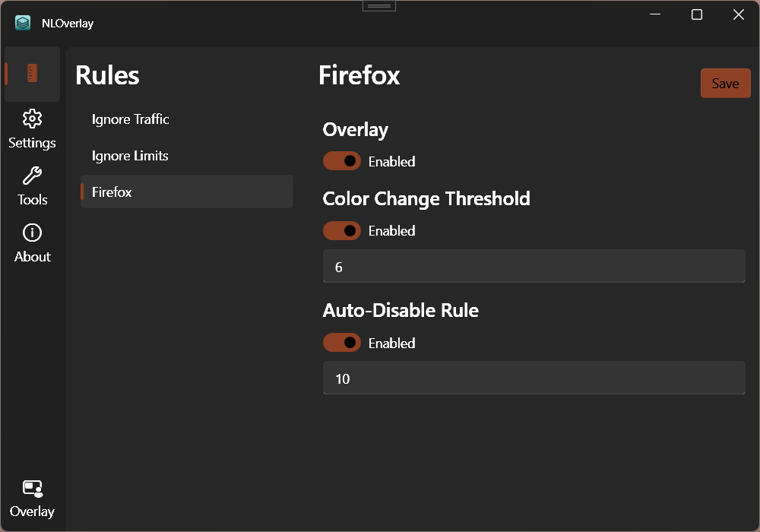Screen dimensions: 760x532
Task: Click the Firefox page heading
Action: coord(359,75)
